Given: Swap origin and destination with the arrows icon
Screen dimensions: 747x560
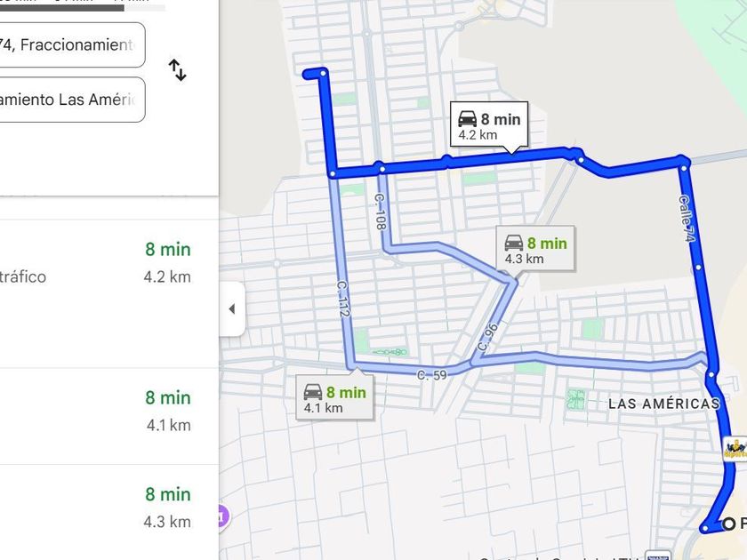Looking at the screenshot, I should coord(177,70).
